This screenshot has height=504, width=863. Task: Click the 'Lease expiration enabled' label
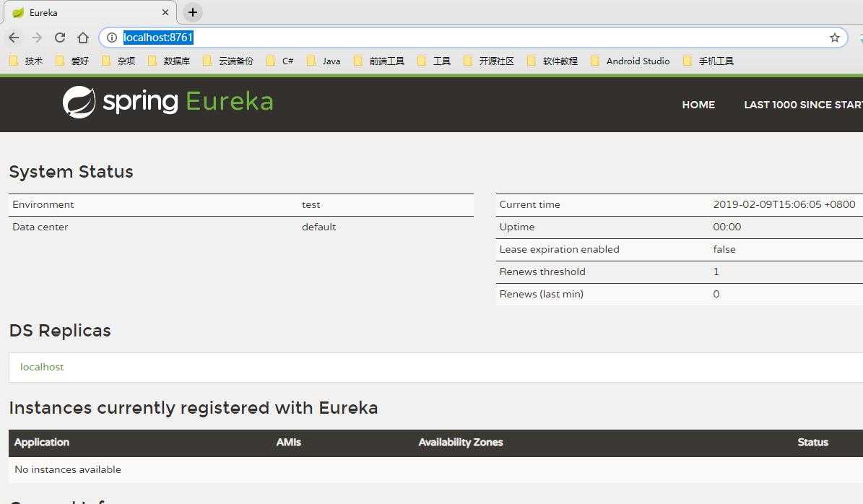[559, 250]
